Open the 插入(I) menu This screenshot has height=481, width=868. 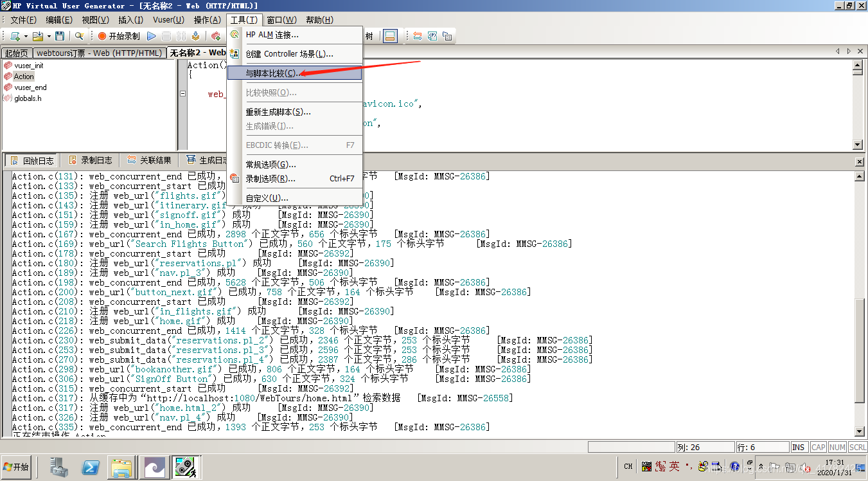coord(131,20)
